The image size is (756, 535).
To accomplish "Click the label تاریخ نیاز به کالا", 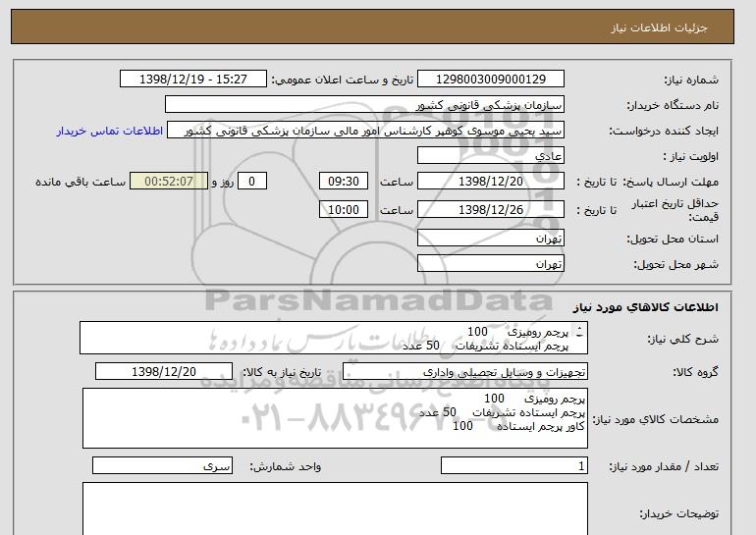I will (x=282, y=372).
